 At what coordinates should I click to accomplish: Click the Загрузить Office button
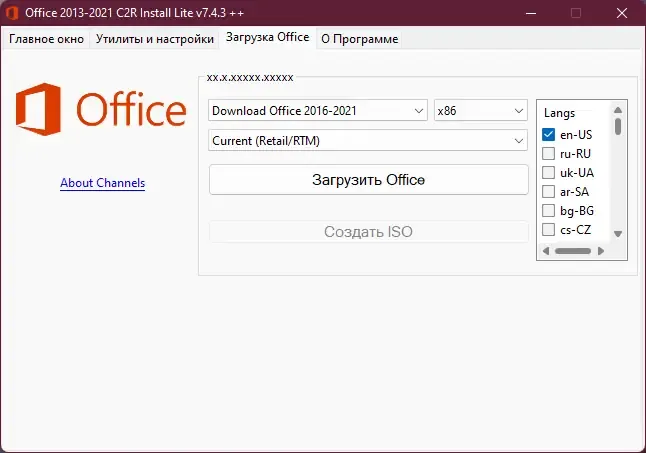click(x=369, y=180)
